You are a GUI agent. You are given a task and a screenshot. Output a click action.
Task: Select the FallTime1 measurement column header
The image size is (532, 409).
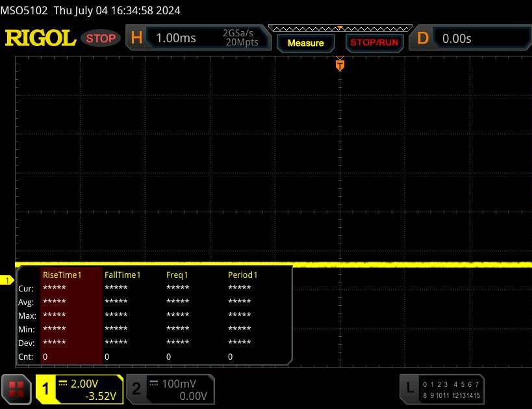coord(123,275)
